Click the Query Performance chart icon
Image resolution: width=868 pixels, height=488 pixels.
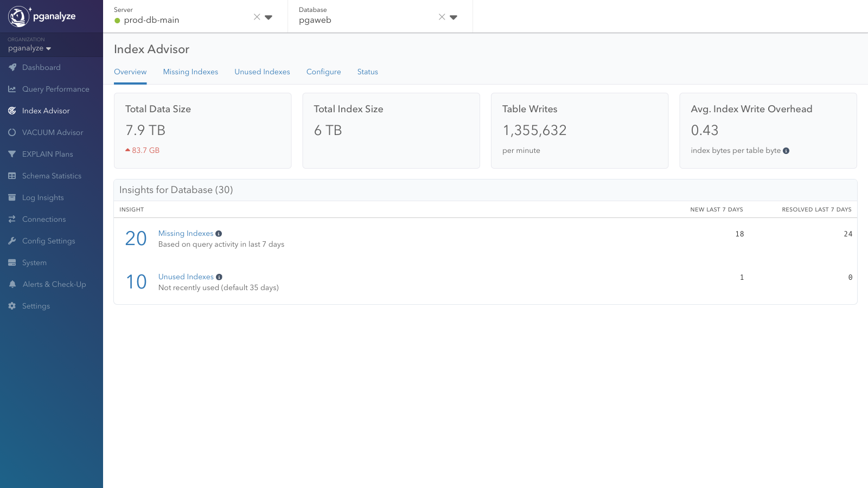pyautogui.click(x=12, y=89)
